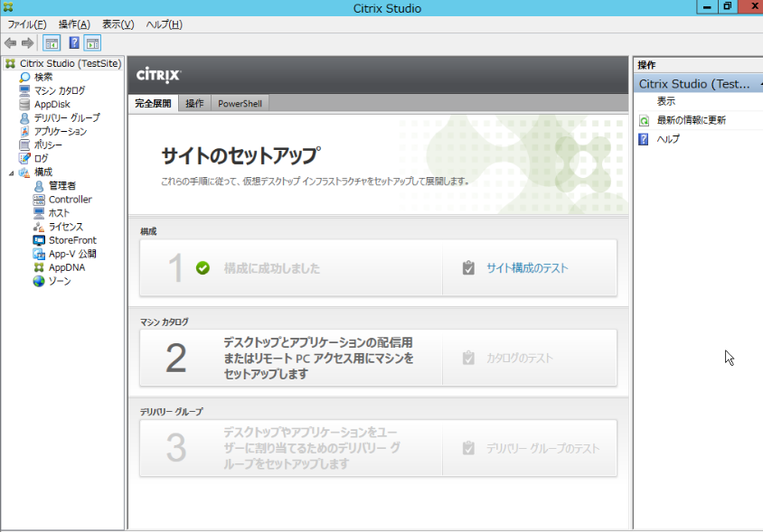Screen dimensions: 763x532
Task: Switch to the 操作 tab
Action: (194, 104)
